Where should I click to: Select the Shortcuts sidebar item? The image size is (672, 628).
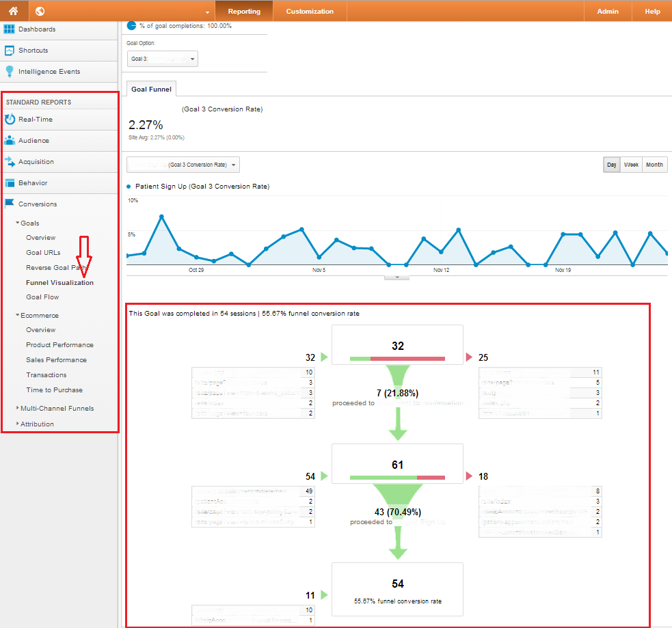click(x=29, y=50)
